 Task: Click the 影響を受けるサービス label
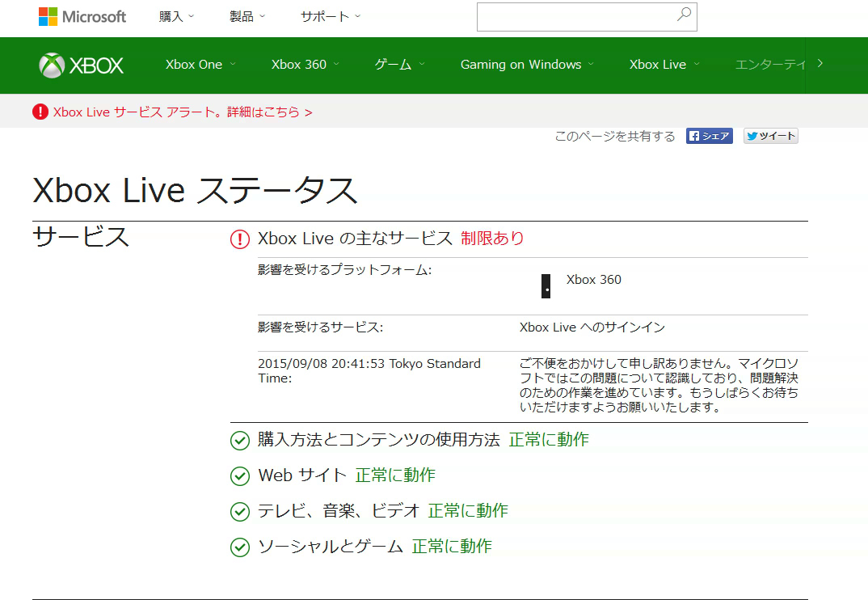click(321, 327)
